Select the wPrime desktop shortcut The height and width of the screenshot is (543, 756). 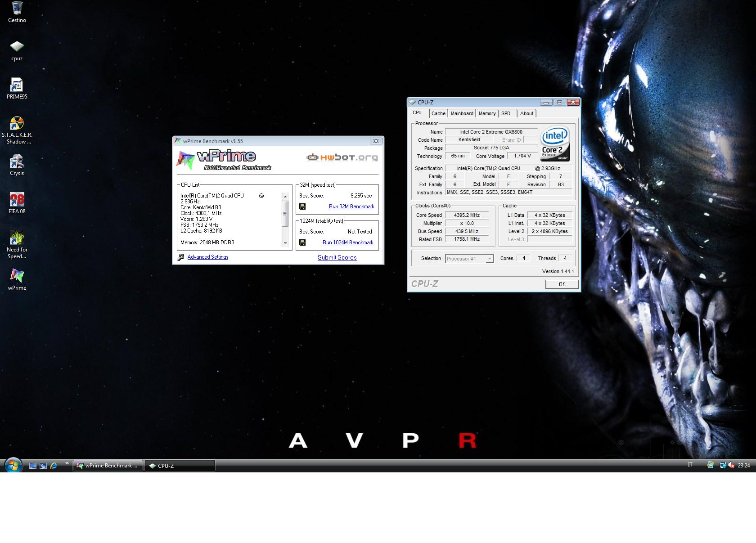click(17, 280)
